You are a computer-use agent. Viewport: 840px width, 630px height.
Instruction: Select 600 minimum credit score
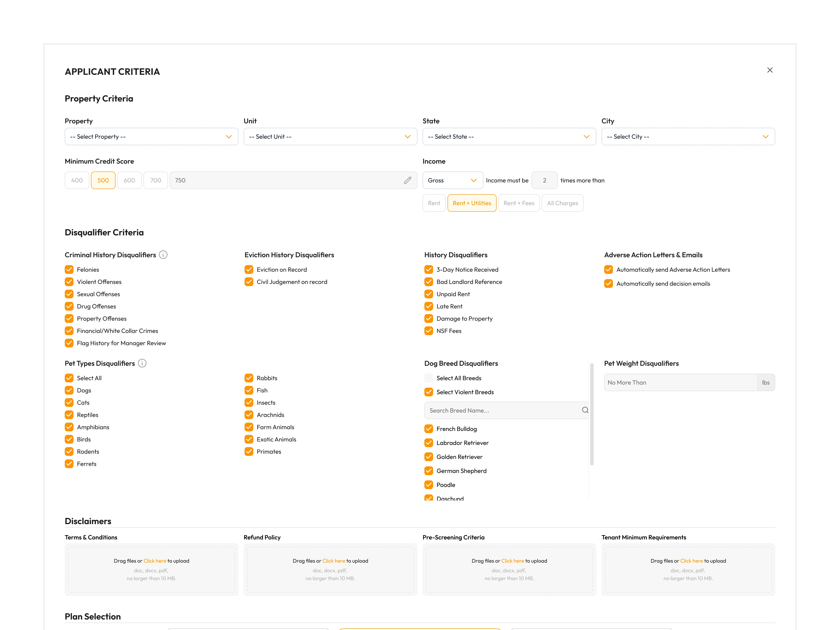click(129, 180)
